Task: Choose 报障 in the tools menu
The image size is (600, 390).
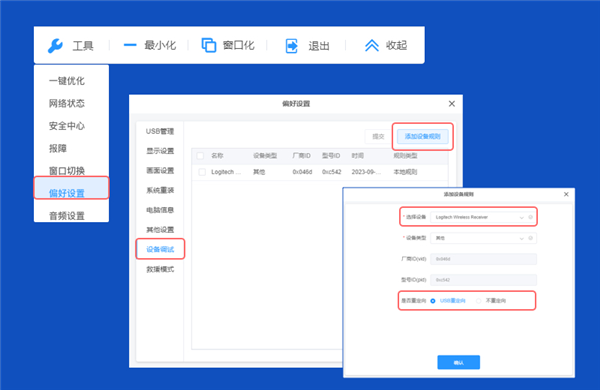Action: click(58, 148)
